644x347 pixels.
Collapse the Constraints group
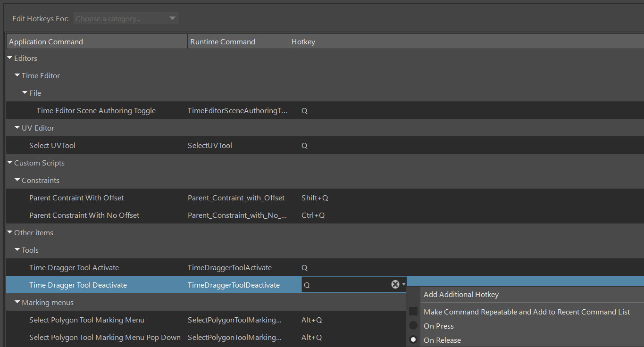click(17, 180)
